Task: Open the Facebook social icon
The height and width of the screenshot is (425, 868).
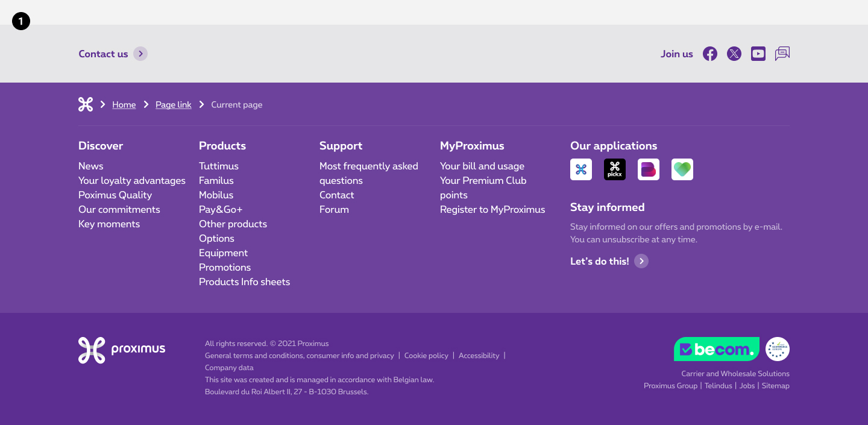Action: click(x=710, y=54)
